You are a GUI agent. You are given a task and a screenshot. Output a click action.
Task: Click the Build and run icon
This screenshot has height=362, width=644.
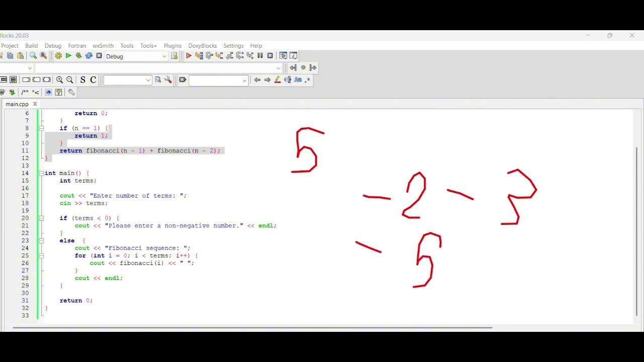pos(78,56)
